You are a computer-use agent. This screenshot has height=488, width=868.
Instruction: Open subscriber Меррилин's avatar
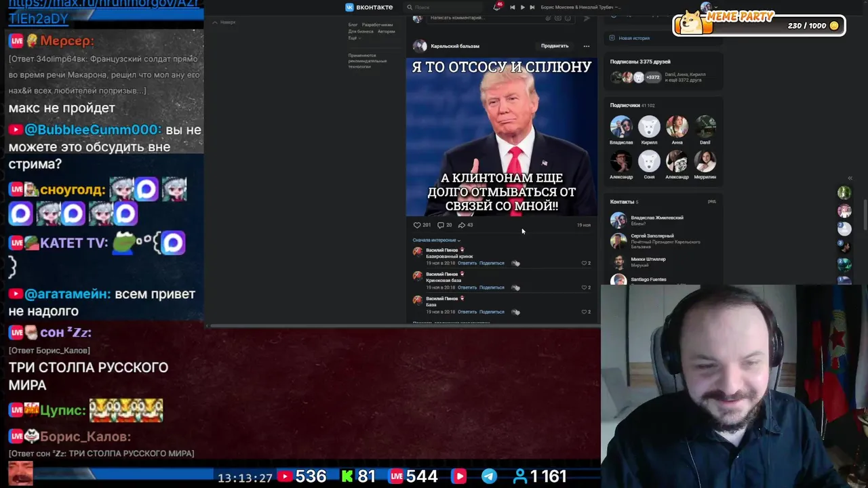[705, 161]
